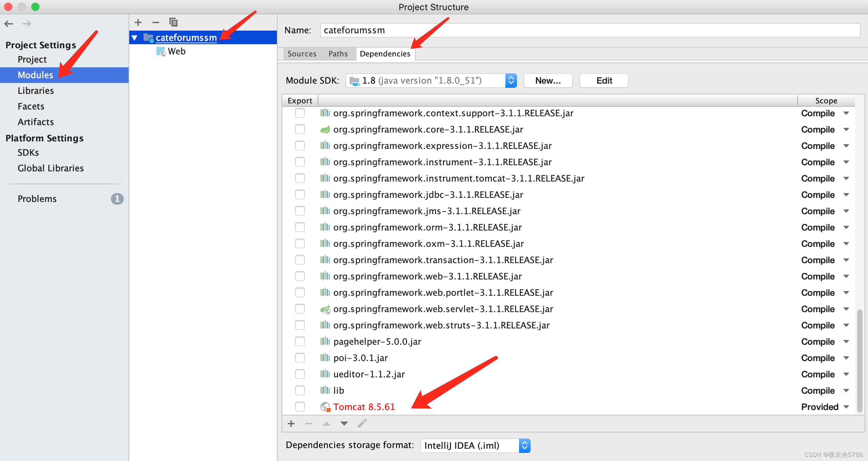Click the add dependency plus icon
Viewport: 868px width, 461px height.
(x=291, y=424)
